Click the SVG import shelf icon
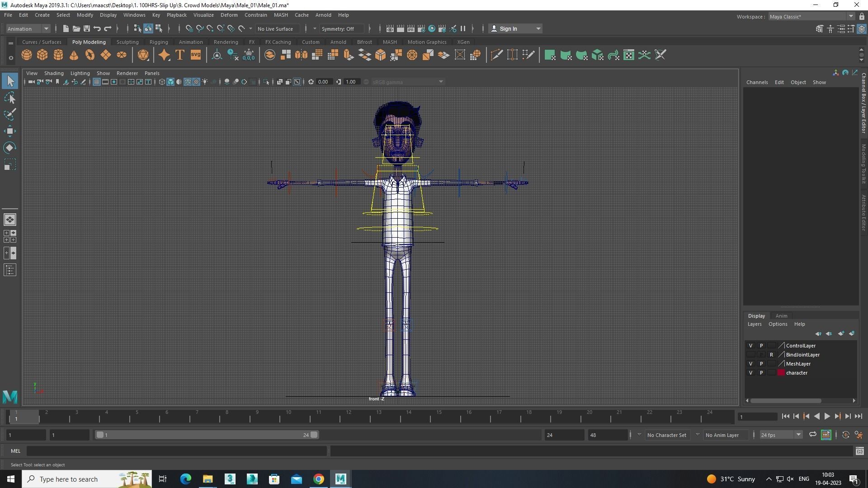This screenshot has height=488, width=868. pos(195,55)
